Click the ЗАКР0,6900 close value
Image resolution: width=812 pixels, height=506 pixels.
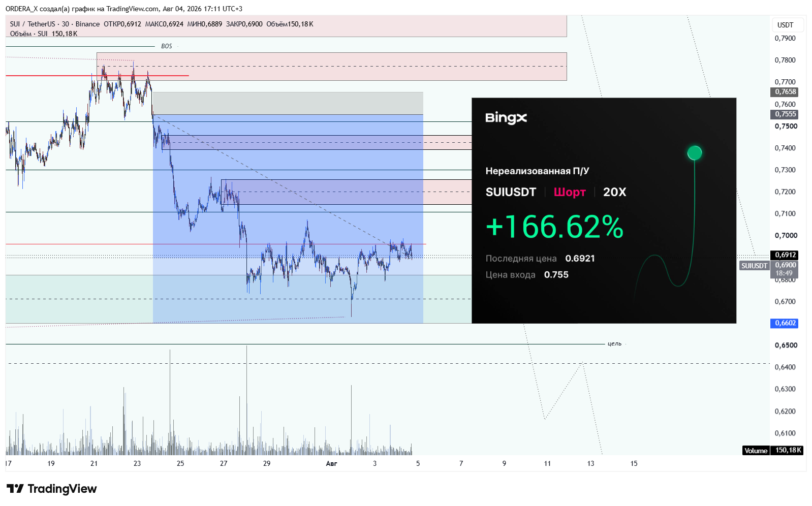244,24
